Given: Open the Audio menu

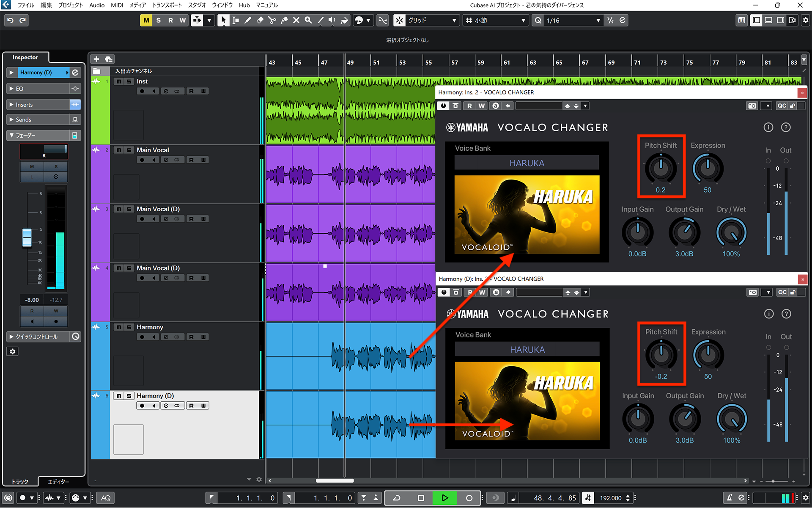Looking at the screenshot, I should click(97, 5).
